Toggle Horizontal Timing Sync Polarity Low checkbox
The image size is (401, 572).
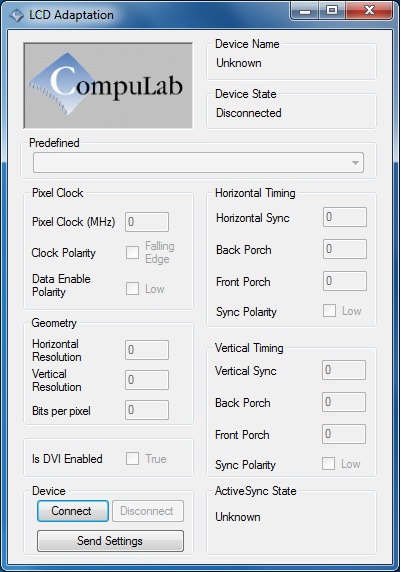tap(329, 311)
